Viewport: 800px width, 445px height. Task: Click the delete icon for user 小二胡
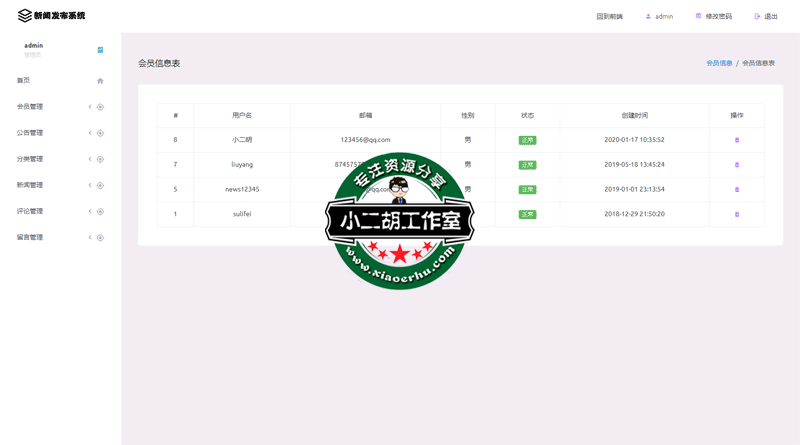737,140
